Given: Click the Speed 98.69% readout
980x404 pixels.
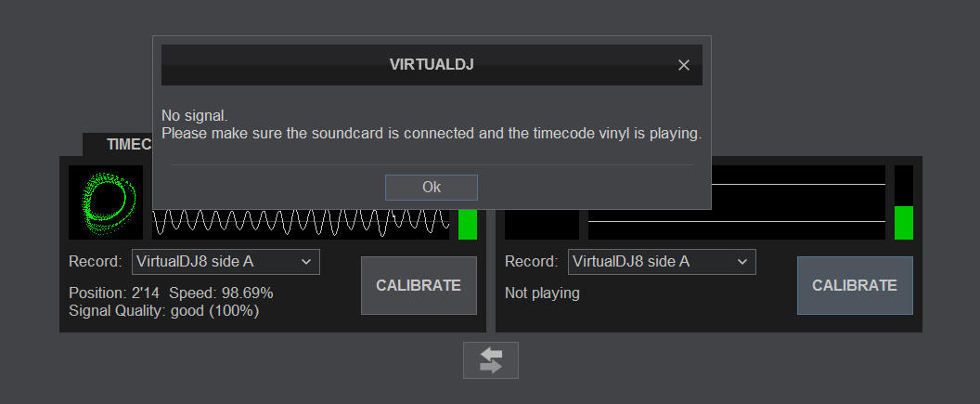Looking at the screenshot, I should (221, 293).
